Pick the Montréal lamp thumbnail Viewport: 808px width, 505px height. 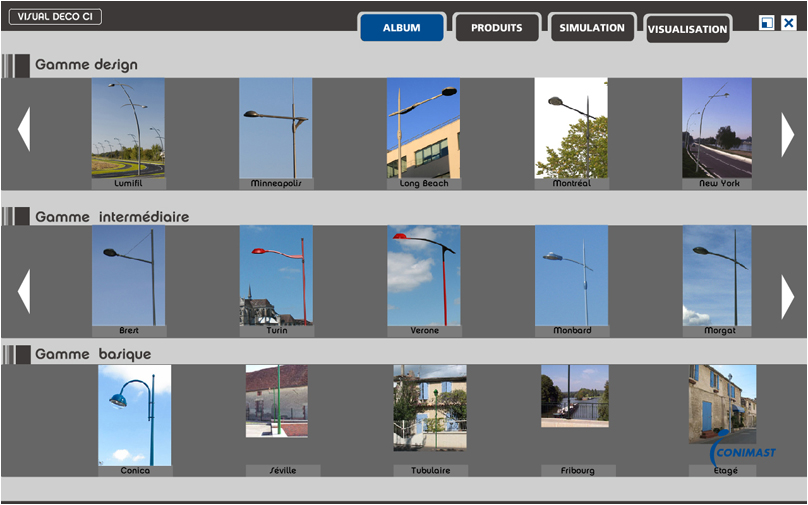[571, 128]
